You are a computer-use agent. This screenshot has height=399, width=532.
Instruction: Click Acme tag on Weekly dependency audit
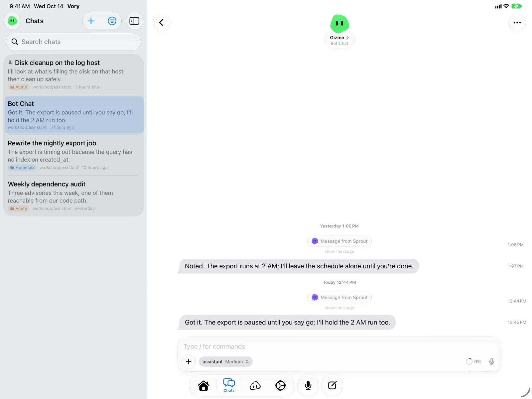tap(19, 208)
